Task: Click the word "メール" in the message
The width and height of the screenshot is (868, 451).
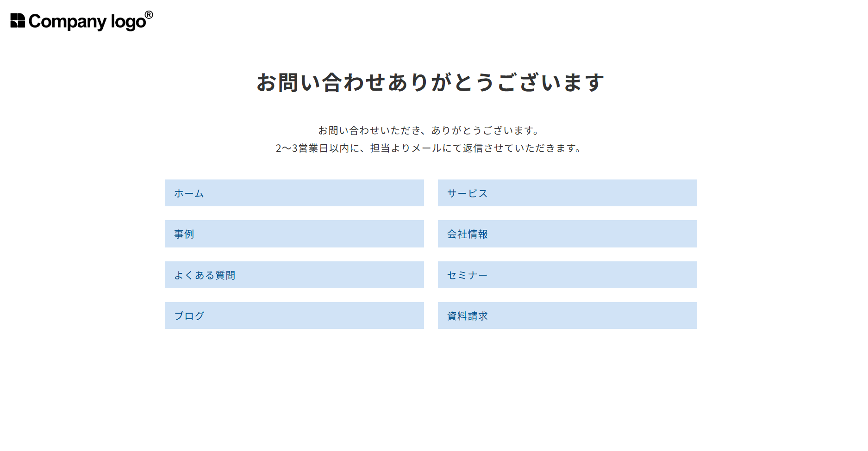Action: tap(426, 148)
